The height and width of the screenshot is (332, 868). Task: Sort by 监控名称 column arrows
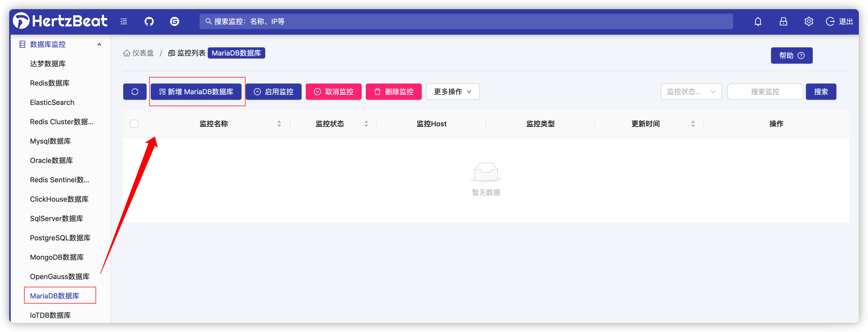point(279,124)
